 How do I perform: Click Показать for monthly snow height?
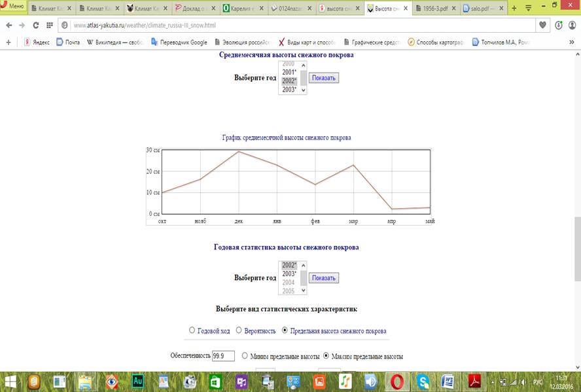[x=323, y=78]
